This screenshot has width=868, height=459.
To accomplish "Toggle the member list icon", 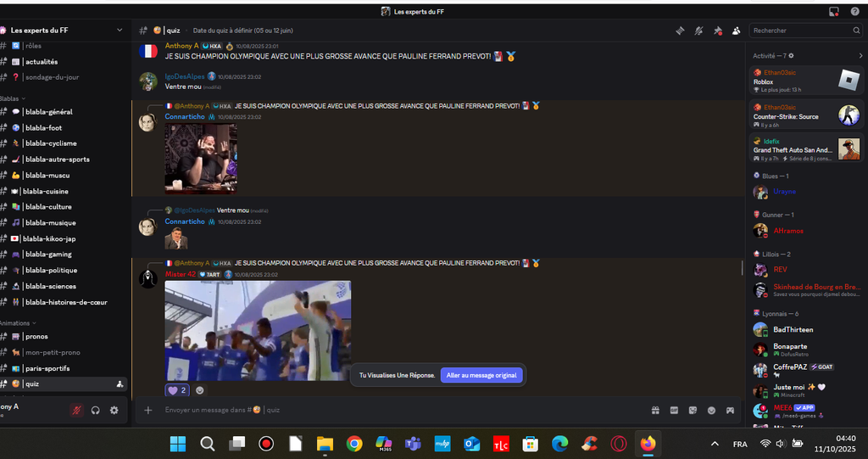I will (x=736, y=31).
